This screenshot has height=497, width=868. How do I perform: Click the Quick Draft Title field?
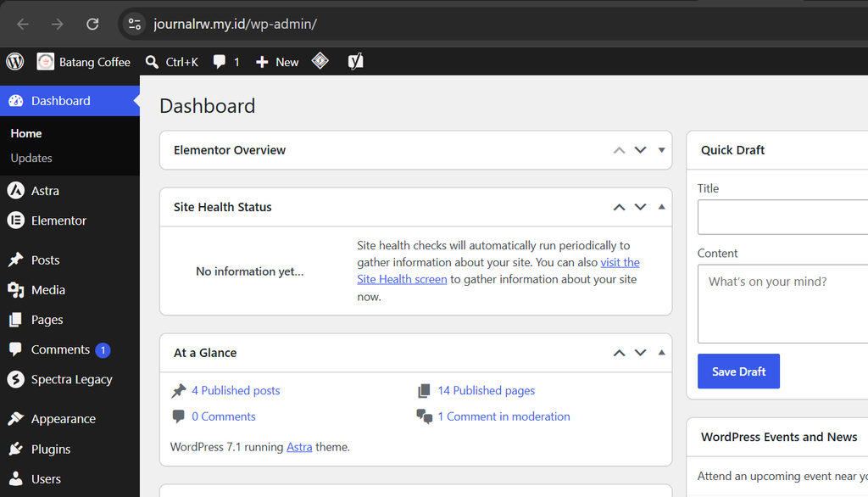click(x=782, y=217)
